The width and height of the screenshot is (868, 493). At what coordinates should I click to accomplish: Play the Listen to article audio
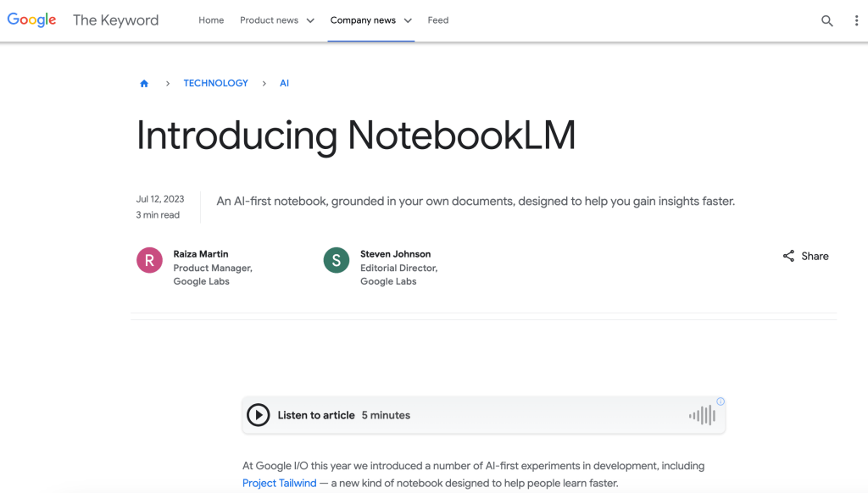click(x=259, y=415)
